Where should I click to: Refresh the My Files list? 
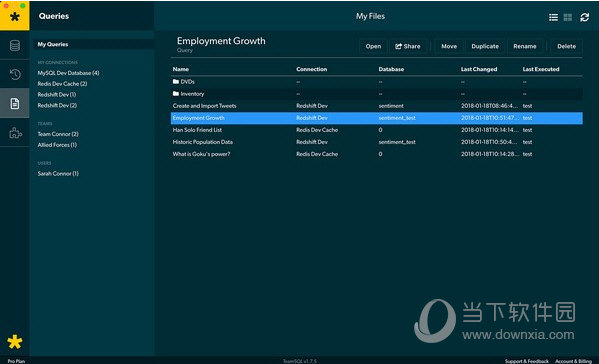click(584, 17)
